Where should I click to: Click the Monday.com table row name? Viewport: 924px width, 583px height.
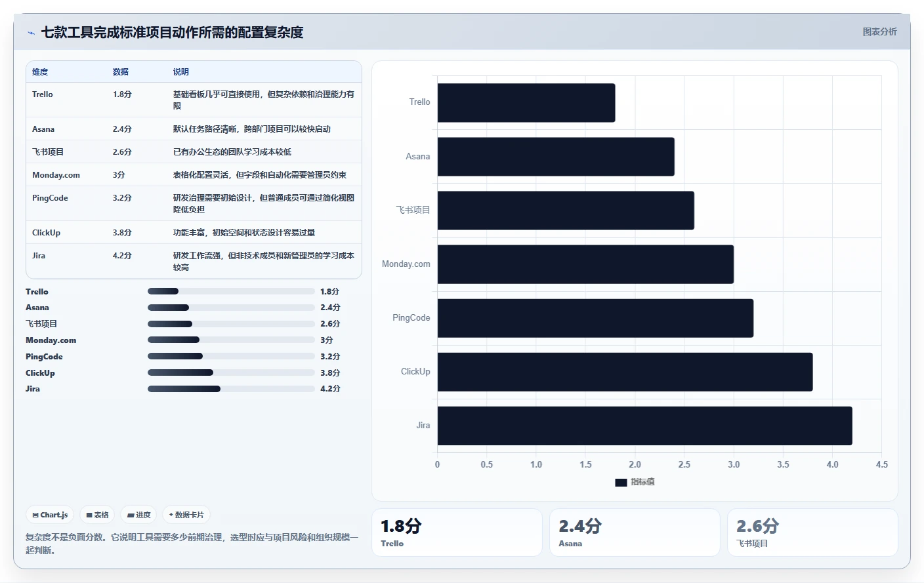(56, 175)
